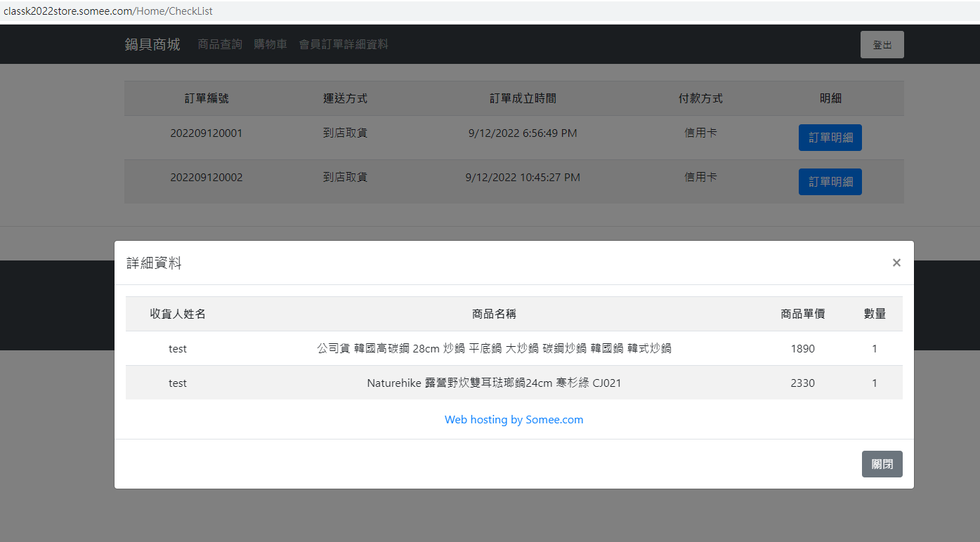The height and width of the screenshot is (542, 980).
Task: Click the 數量 column header
Action: point(875,314)
